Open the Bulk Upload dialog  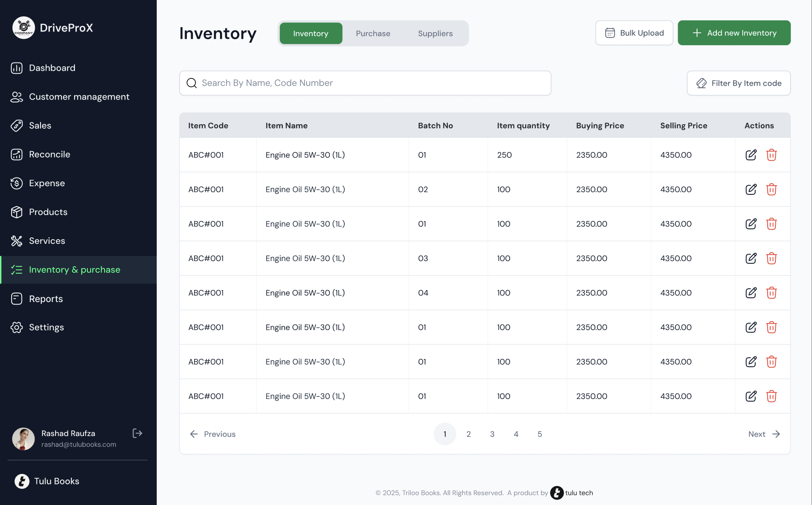point(634,32)
